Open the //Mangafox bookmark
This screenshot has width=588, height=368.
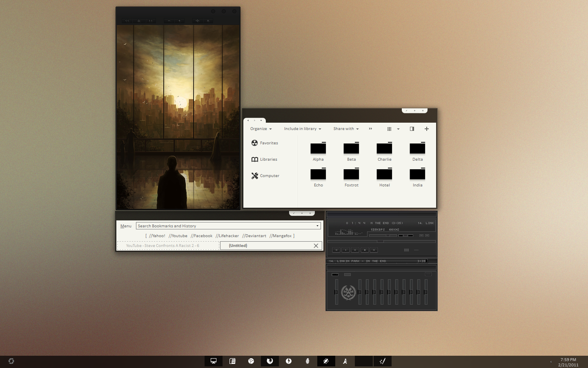pos(281,236)
